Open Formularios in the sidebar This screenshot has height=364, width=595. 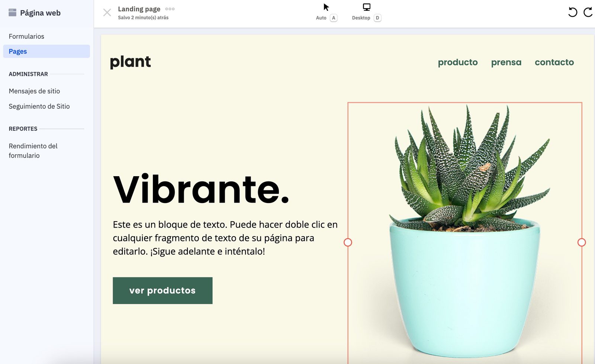(x=26, y=36)
